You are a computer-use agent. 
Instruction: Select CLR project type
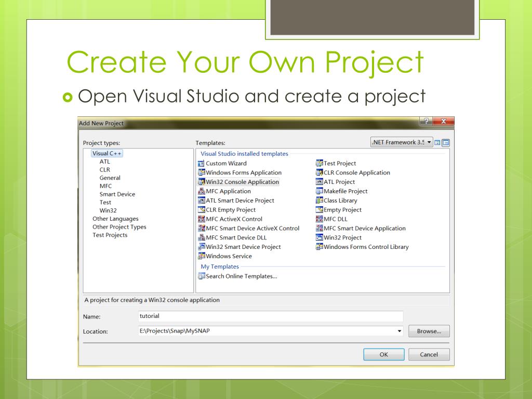pyautogui.click(x=105, y=170)
